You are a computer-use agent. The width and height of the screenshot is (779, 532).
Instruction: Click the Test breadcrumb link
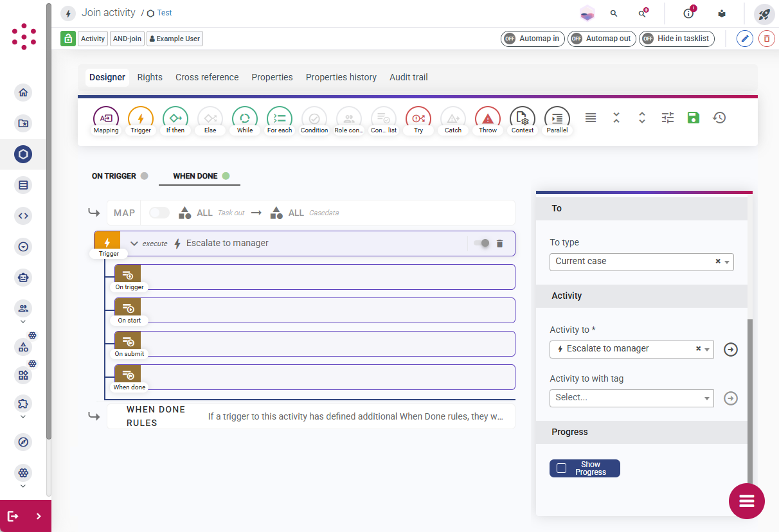[165, 13]
